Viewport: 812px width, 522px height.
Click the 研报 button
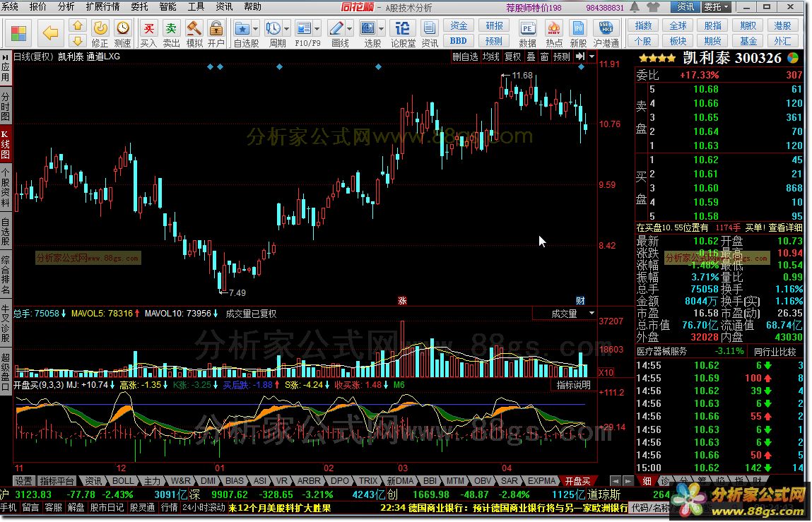click(x=494, y=25)
